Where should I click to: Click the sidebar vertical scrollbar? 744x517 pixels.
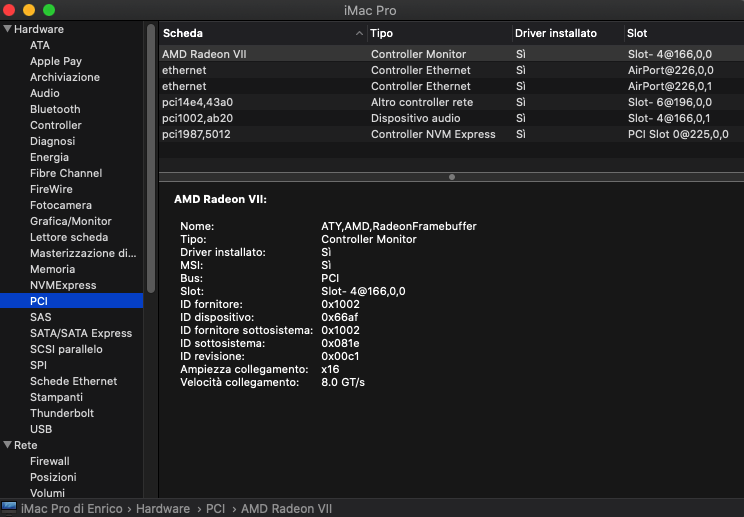[x=151, y=158]
